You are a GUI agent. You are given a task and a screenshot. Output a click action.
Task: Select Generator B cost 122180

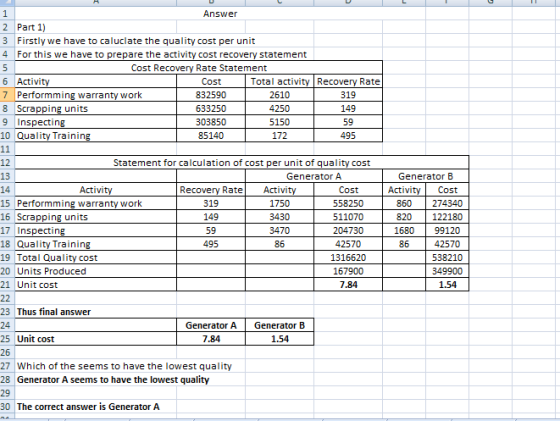pyautogui.click(x=447, y=217)
